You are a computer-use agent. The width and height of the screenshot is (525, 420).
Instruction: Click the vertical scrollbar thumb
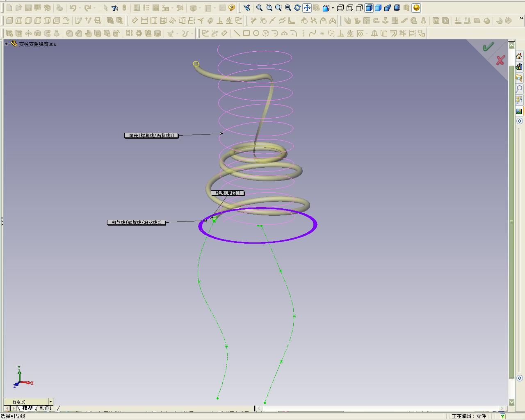coord(511,221)
